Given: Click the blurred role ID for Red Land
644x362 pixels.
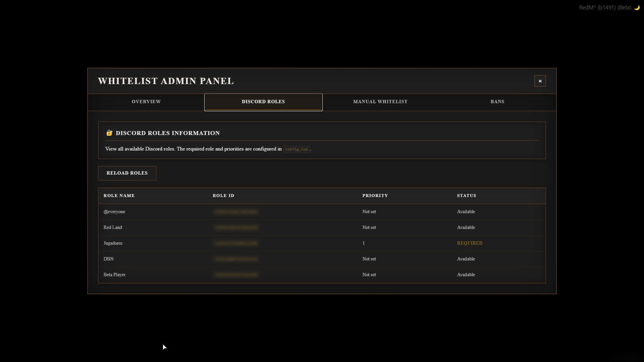Looking at the screenshot, I should [236, 228].
